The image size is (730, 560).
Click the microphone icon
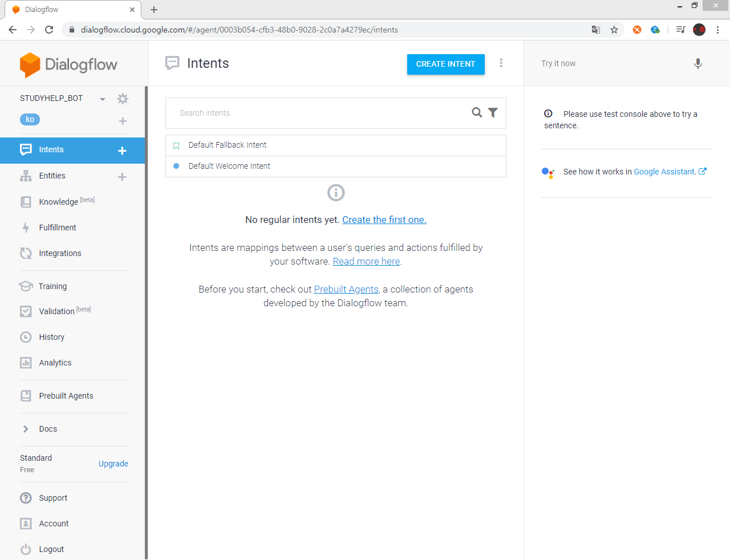(x=698, y=64)
